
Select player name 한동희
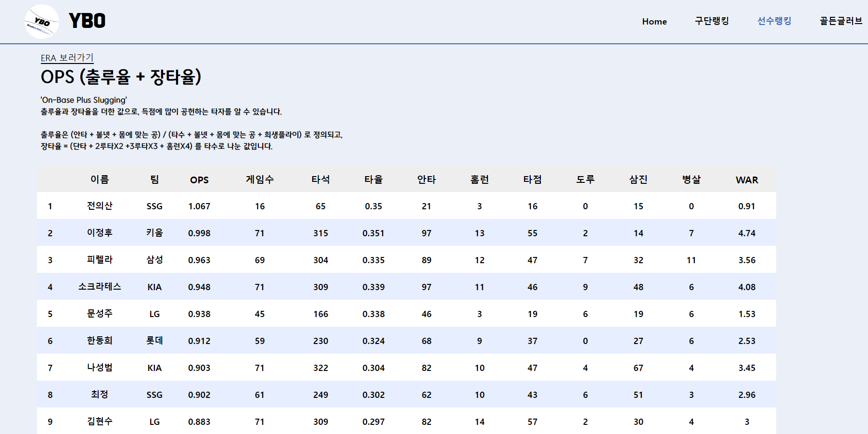coord(100,341)
